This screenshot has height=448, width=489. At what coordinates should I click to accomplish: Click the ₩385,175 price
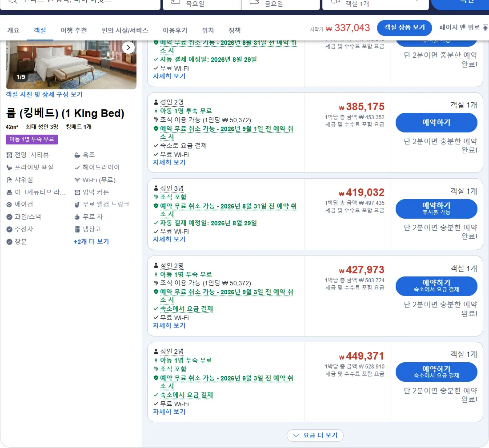click(362, 107)
